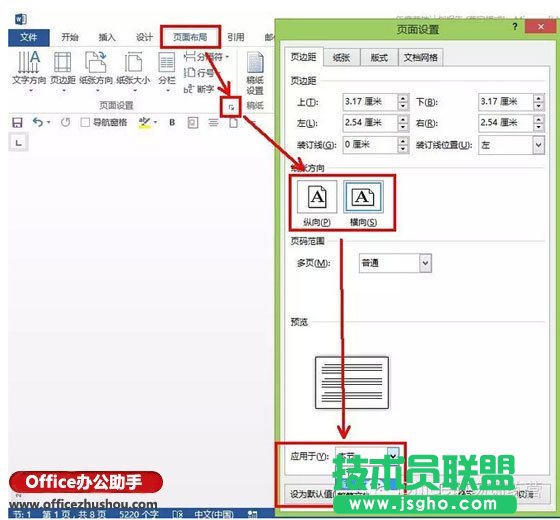This screenshot has height=520, width=560.
Task: Open the Text Direction (文字方向) menu
Action: [29, 71]
